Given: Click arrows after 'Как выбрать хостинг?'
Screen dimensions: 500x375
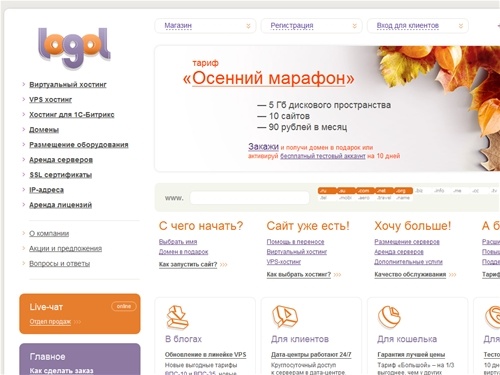Looking at the screenshot, I should pyautogui.click(x=337, y=275).
